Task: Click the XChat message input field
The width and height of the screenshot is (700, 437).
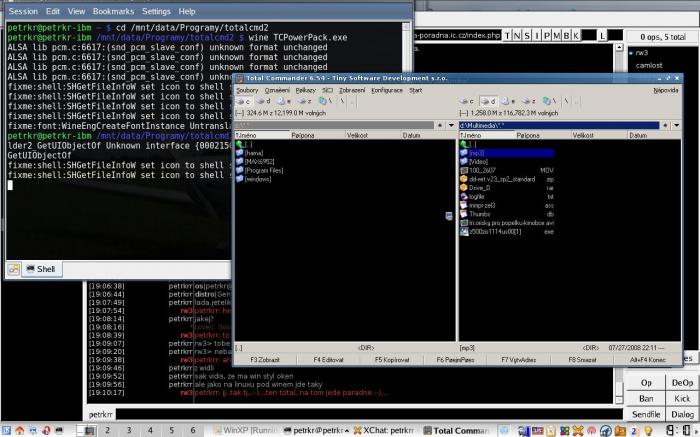Action: pos(369,414)
